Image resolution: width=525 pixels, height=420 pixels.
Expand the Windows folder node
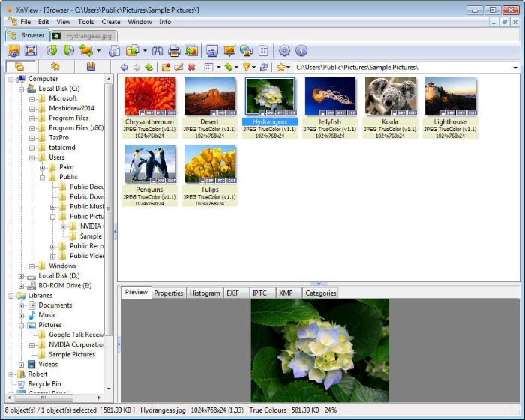31,266
